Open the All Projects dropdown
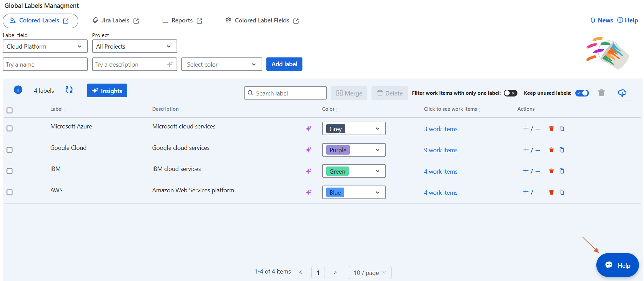 tap(135, 46)
